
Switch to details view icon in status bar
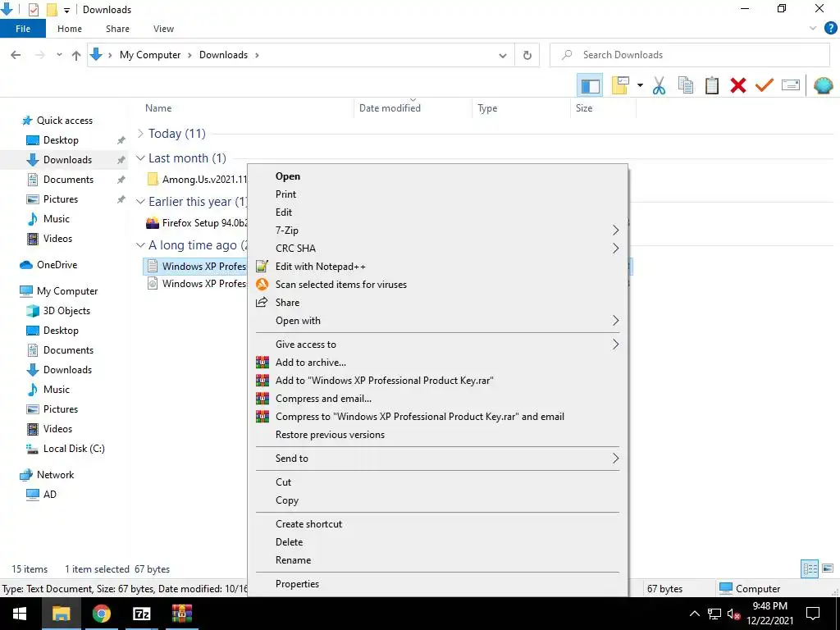coord(810,569)
